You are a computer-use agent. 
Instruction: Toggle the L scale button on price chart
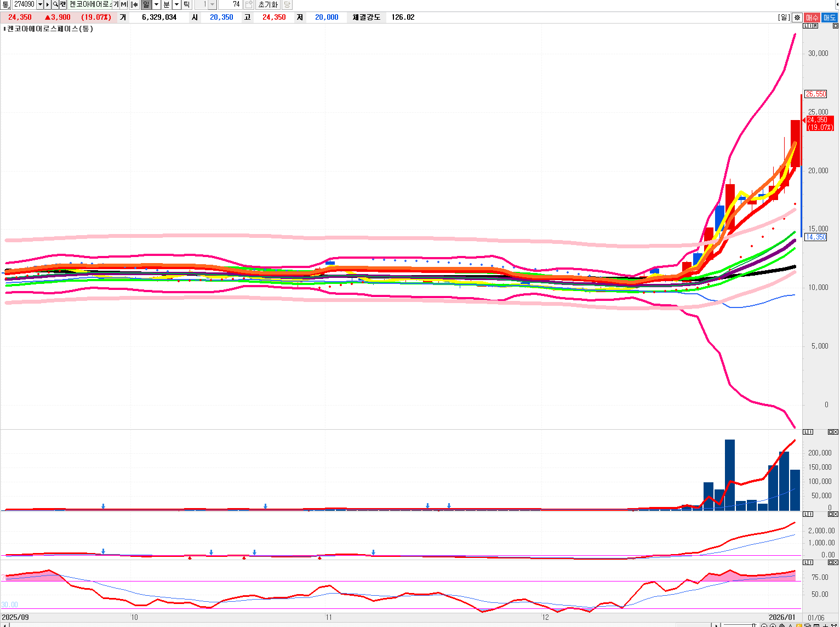tap(805, 26)
